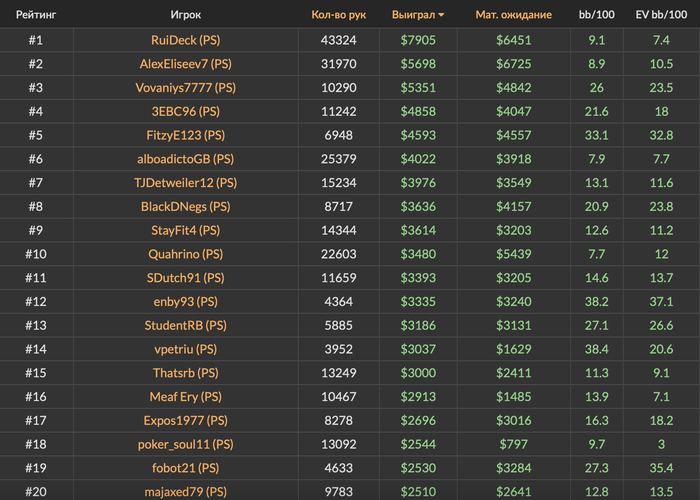Screen dimensions: 700x500
Task: Open AlexEliseev7 (PS) player link
Action: pyautogui.click(x=185, y=64)
